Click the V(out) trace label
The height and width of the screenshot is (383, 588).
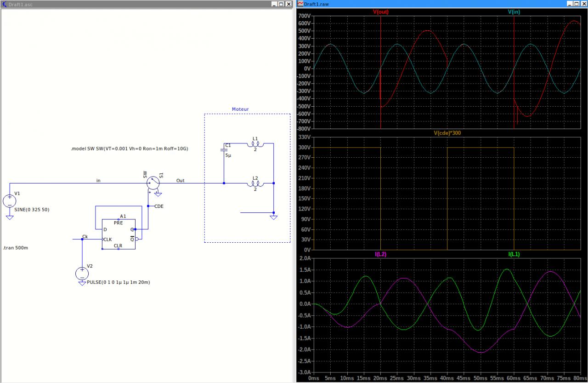point(380,12)
